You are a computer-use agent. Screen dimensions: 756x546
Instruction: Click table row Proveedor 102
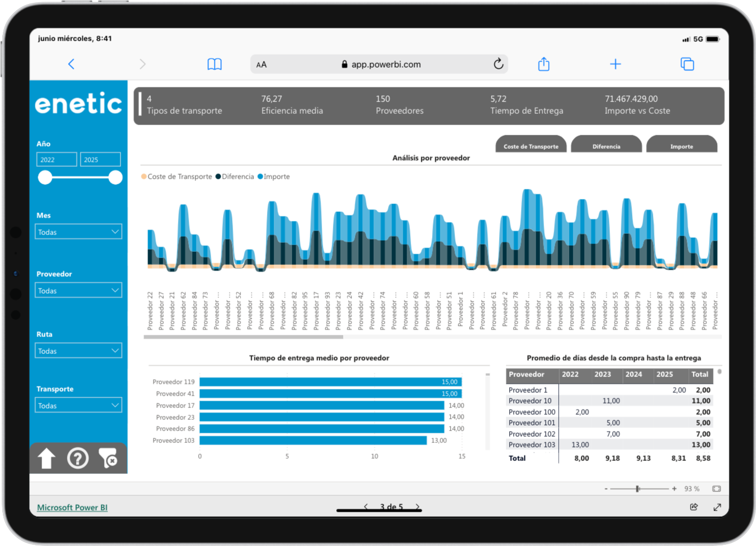pyautogui.click(x=609, y=434)
